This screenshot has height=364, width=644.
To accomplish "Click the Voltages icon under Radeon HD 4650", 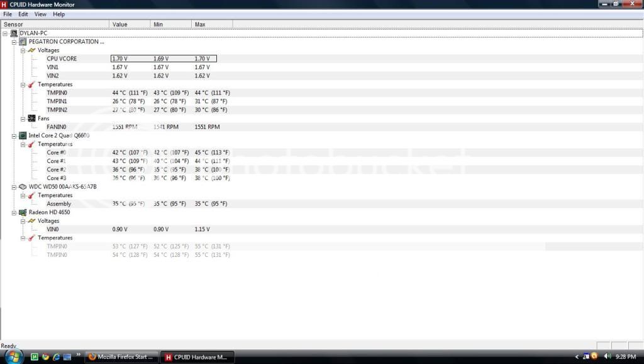I will [31, 221].
